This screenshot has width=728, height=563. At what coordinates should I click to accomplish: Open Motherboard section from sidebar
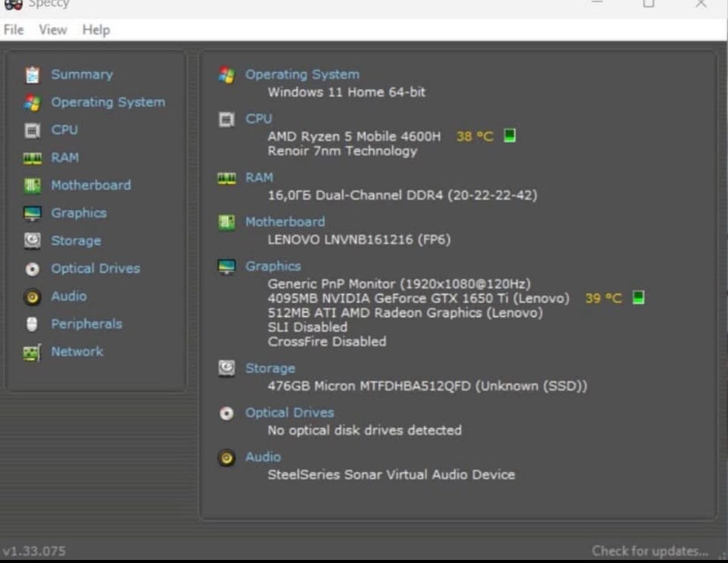point(91,185)
